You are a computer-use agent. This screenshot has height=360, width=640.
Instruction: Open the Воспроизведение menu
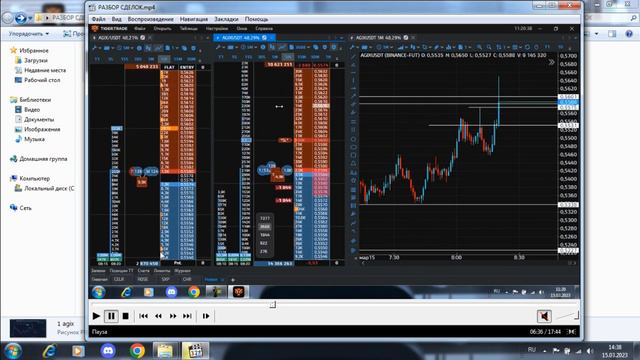click(x=150, y=19)
